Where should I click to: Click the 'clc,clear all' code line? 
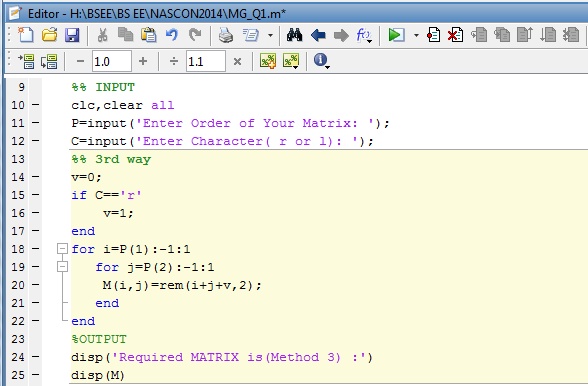pyautogui.click(x=123, y=105)
